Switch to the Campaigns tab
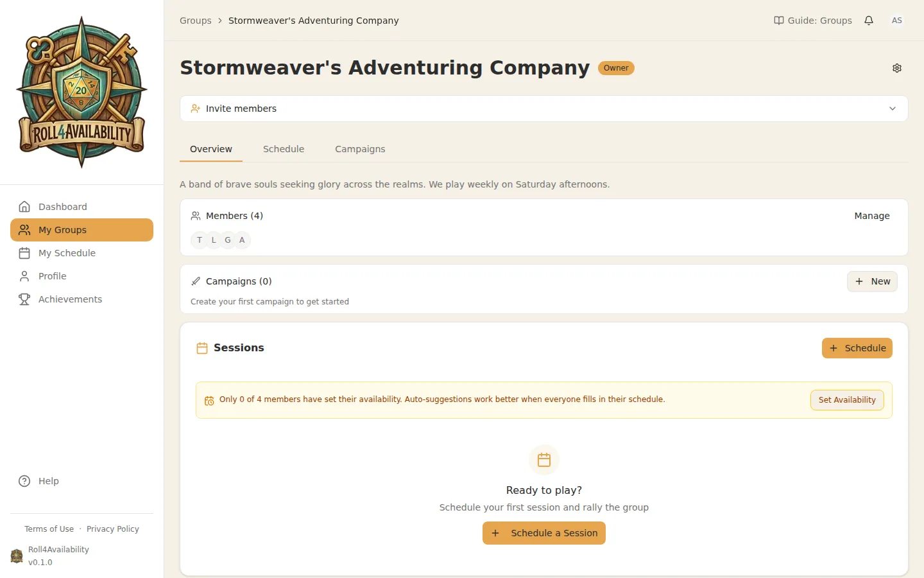 [x=360, y=149]
